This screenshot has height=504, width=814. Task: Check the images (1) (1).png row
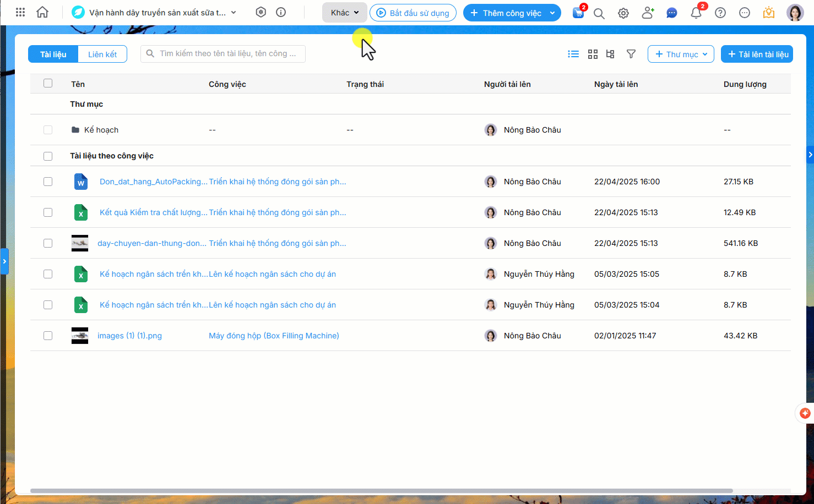pyautogui.click(x=48, y=336)
